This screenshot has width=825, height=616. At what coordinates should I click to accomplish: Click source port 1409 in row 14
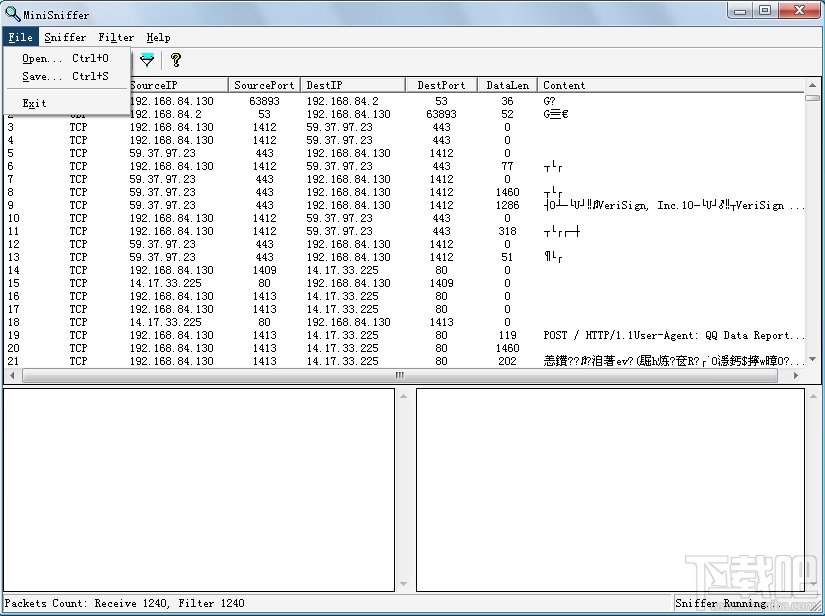pyautogui.click(x=264, y=270)
